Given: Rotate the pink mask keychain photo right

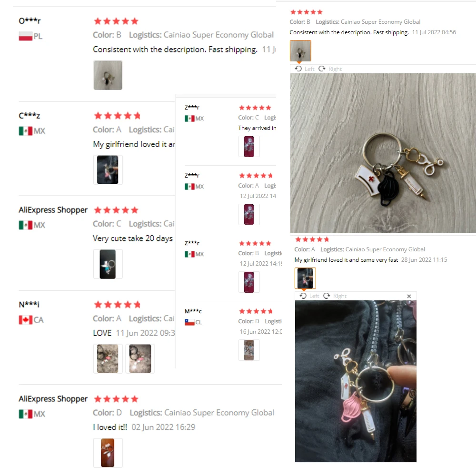Looking at the screenshot, I should pyautogui.click(x=335, y=296).
